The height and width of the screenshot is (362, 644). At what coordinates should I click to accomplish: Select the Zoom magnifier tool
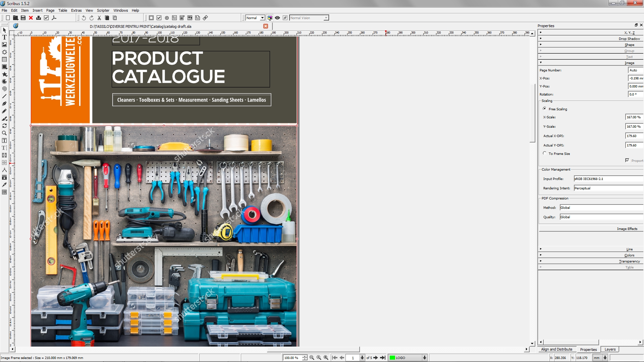coord(4,133)
